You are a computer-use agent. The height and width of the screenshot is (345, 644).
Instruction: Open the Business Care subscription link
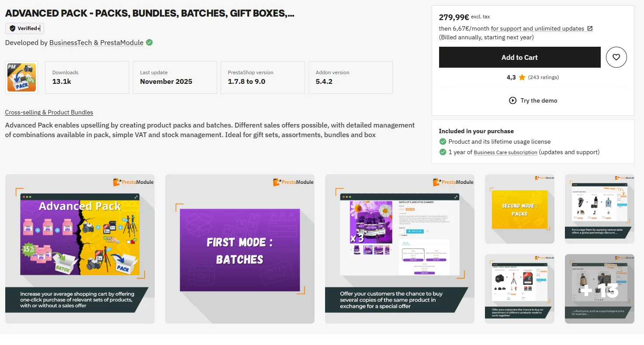[505, 152]
